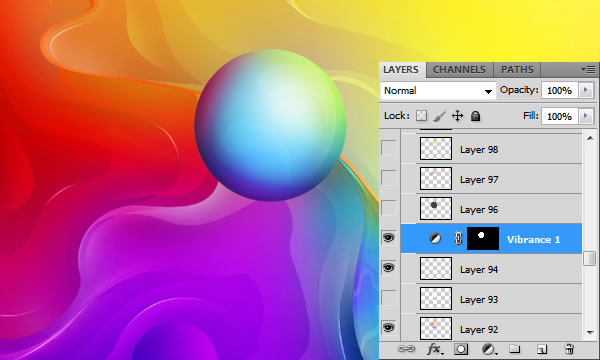The height and width of the screenshot is (360, 600).
Task: Select the 'Layer 97' name
Action: point(479,179)
